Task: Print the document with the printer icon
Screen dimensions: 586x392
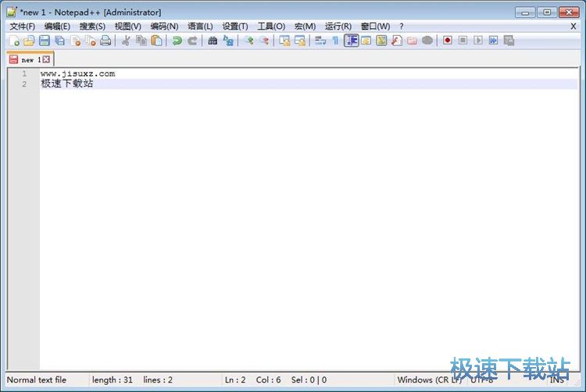Action: click(105, 41)
